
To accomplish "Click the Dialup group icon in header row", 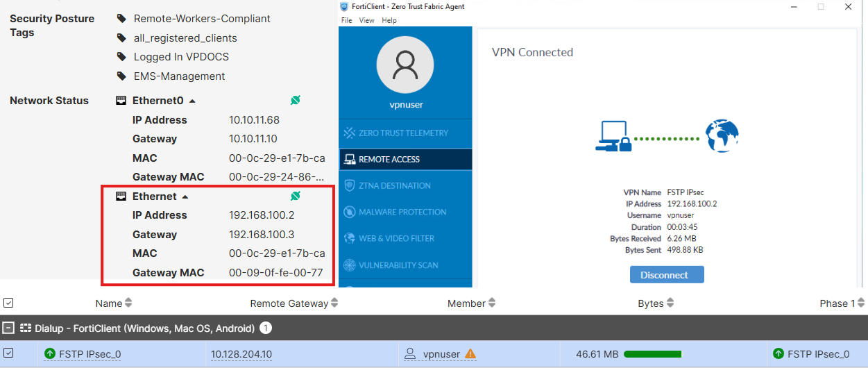I will pyautogui.click(x=26, y=328).
